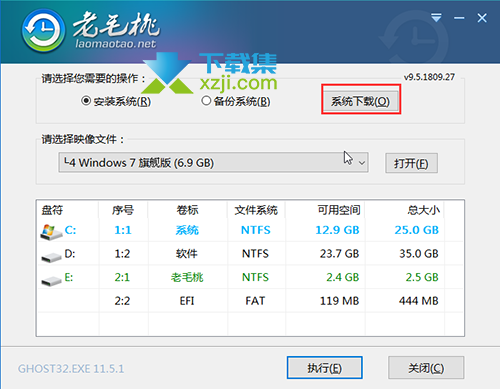The image size is (500, 389).
Task: Select the 安装系统(R) radio button
Action: click(86, 100)
